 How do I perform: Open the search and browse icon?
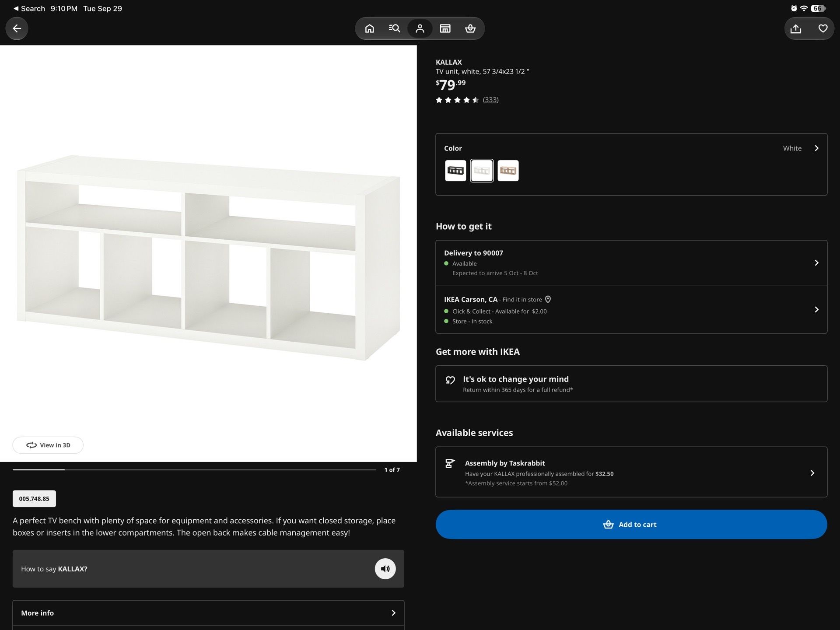point(394,28)
